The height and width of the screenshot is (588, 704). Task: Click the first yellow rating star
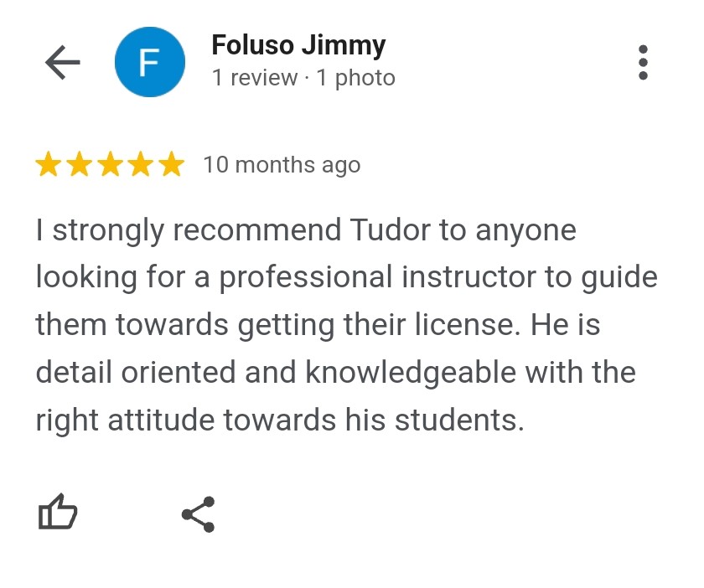click(49, 165)
